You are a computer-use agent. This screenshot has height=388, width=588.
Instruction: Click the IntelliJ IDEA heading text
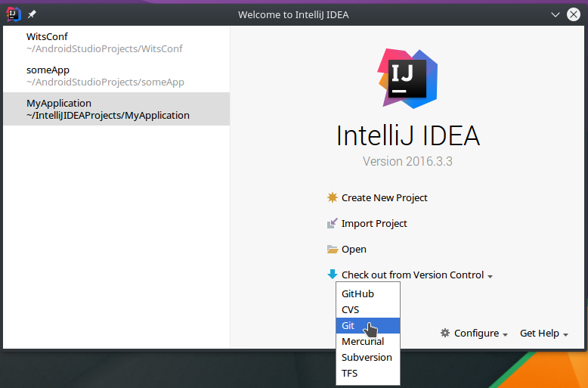[407, 135]
